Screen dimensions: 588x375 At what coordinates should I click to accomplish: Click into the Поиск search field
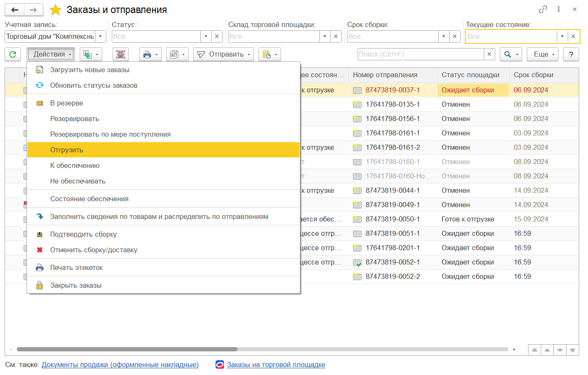(x=420, y=54)
